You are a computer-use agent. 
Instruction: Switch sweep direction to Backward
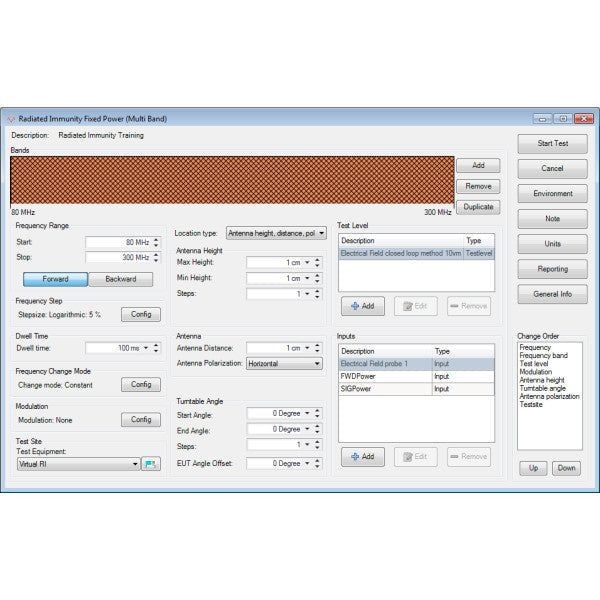point(120,279)
